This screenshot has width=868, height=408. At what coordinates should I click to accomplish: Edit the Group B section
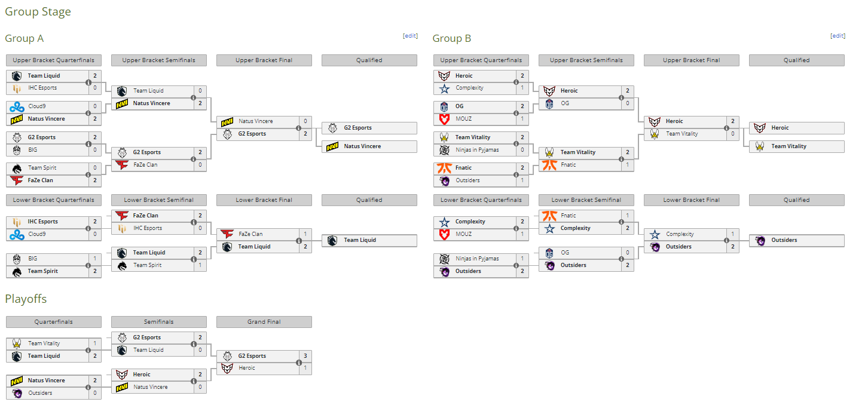838,36
